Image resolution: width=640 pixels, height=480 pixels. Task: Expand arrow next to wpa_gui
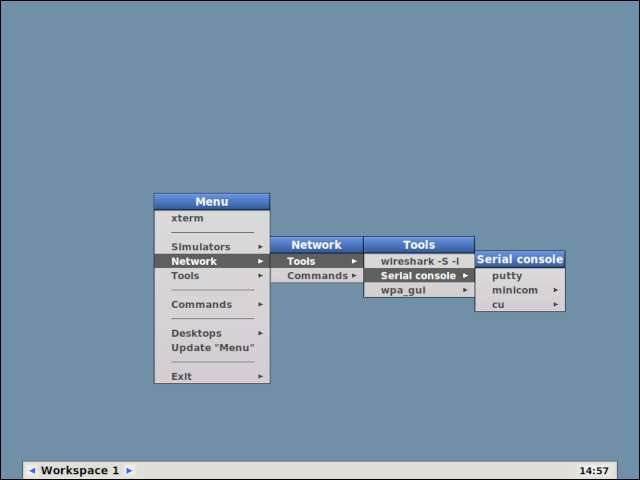pos(465,290)
